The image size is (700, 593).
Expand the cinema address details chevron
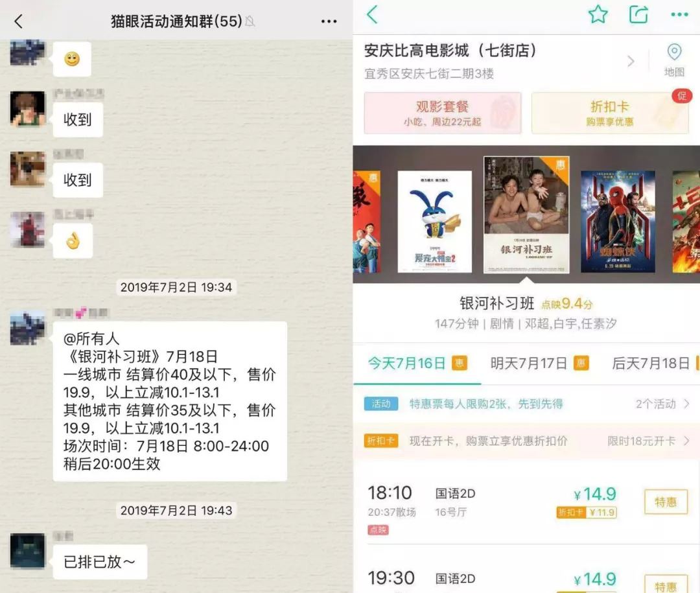click(x=631, y=61)
